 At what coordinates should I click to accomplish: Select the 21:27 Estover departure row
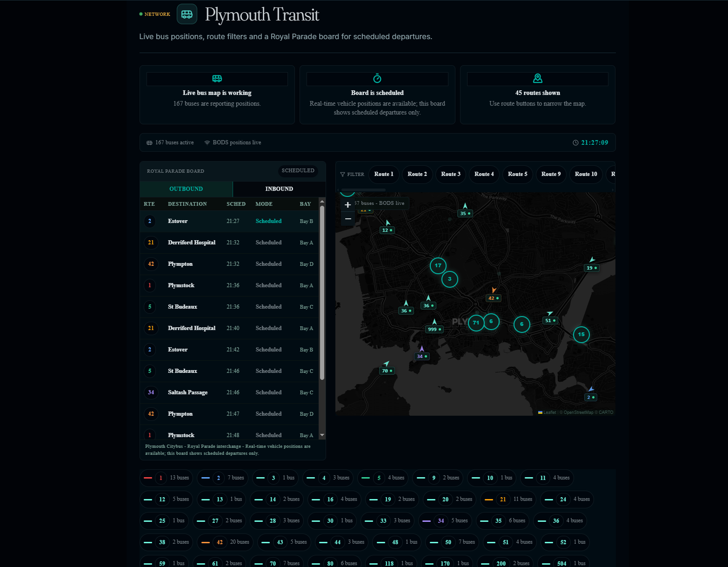point(229,221)
